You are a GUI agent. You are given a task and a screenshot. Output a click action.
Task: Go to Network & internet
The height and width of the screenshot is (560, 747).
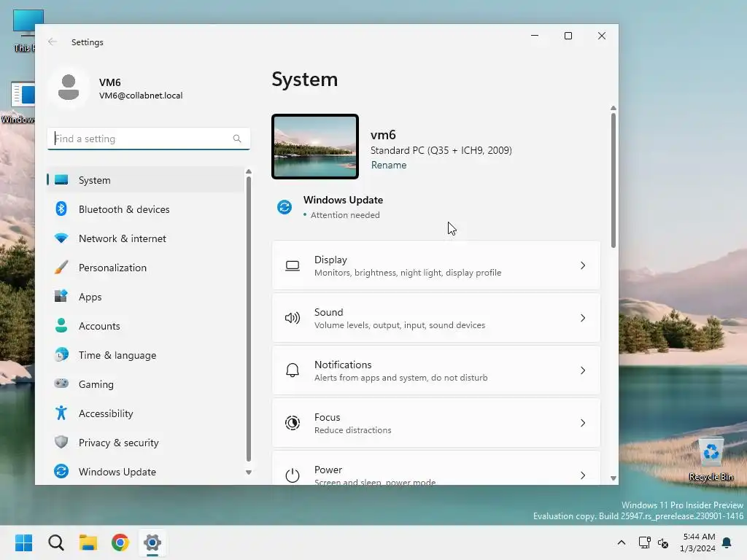click(x=145, y=238)
